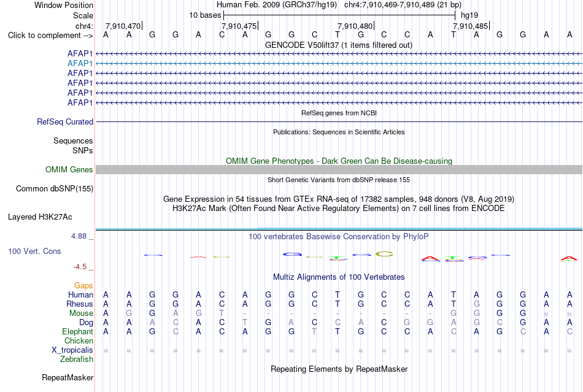Click the -4.5 PhyloP lower scale value
The image size is (583, 392).
(80, 267)
